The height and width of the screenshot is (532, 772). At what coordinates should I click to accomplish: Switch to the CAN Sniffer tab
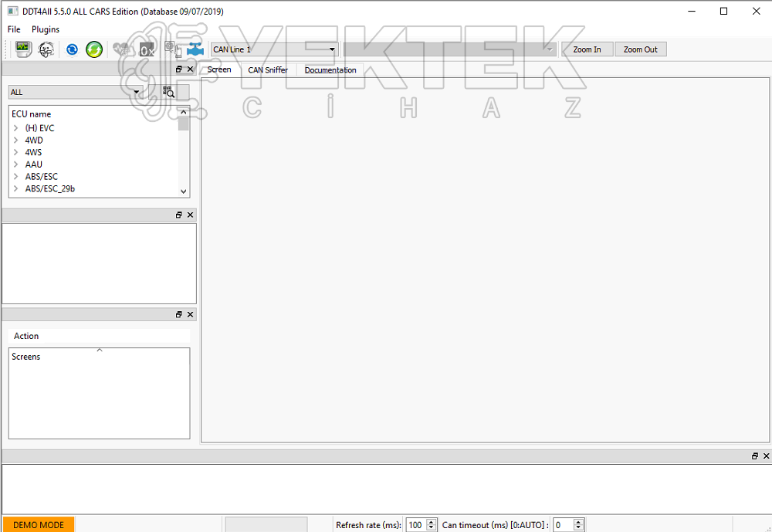(268, 70)
